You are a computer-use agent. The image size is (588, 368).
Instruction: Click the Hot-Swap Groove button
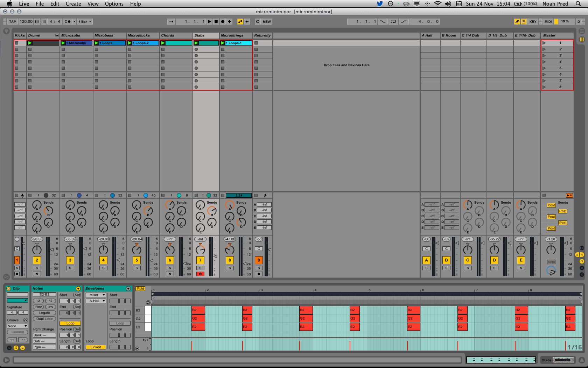coord(26,320)
